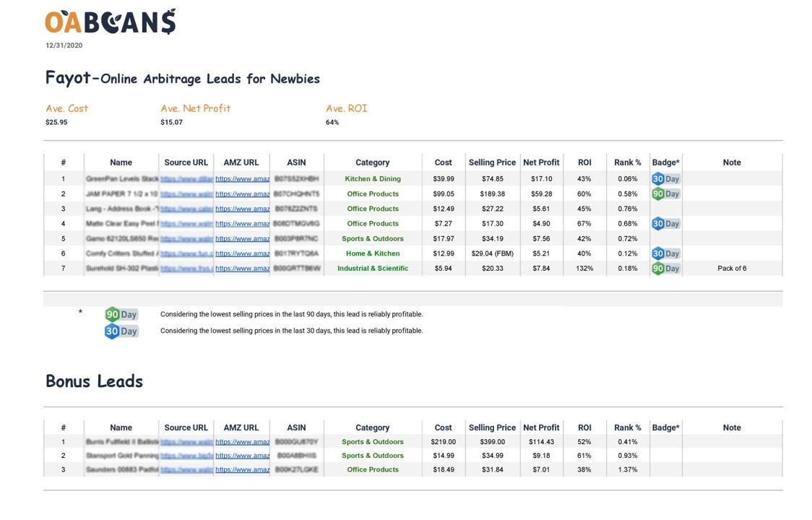The width and height of the screenshot is (812, 520).
Task: Open the Source URL for the $7.27 lead
Action: pos(186,224)
